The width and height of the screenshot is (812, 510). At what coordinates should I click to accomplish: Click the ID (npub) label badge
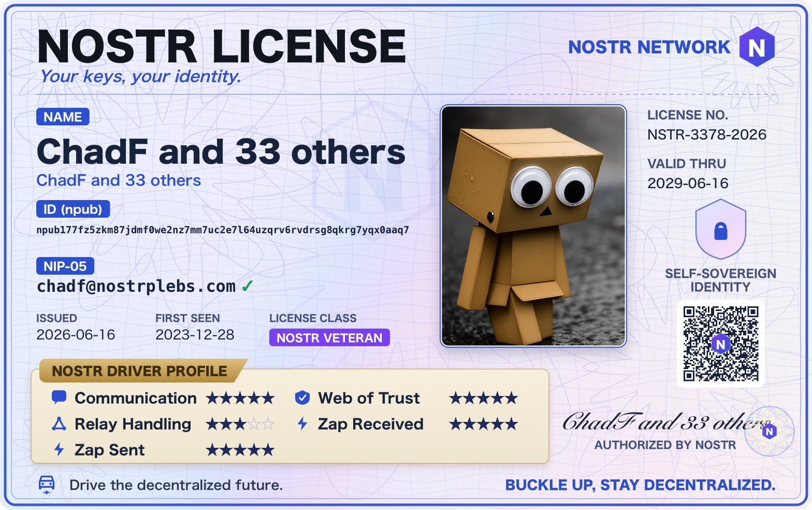pyautogui.click(x=73, y=209)
